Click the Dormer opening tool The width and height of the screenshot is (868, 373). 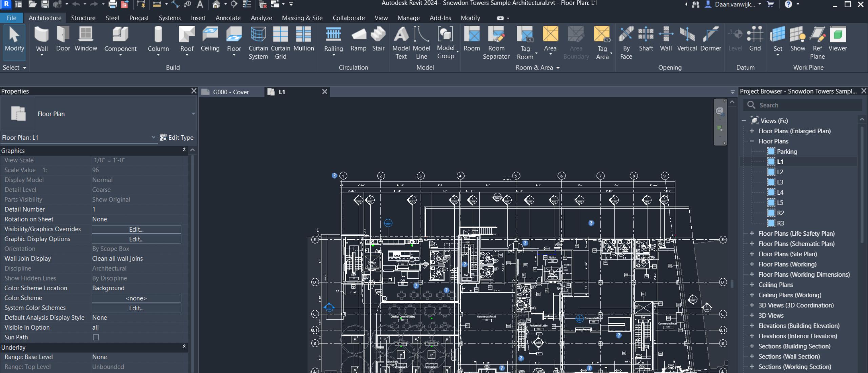tap(711, 39)
